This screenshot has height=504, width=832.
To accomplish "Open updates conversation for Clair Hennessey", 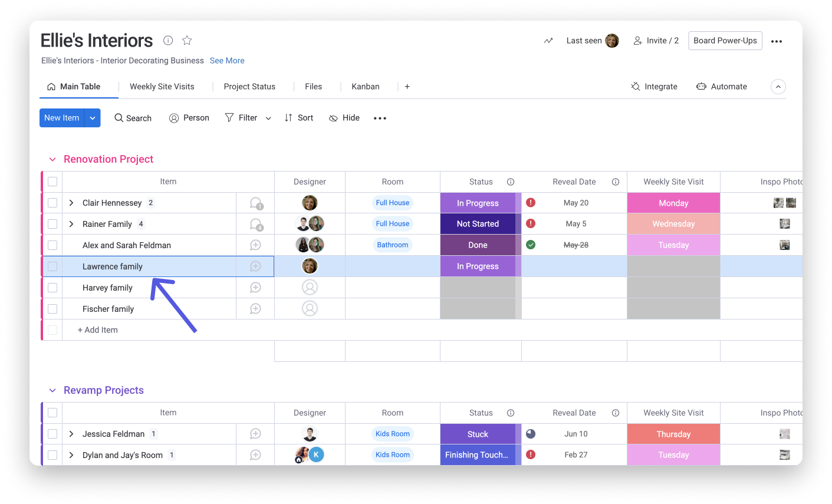I will click(x=256, y=203).
